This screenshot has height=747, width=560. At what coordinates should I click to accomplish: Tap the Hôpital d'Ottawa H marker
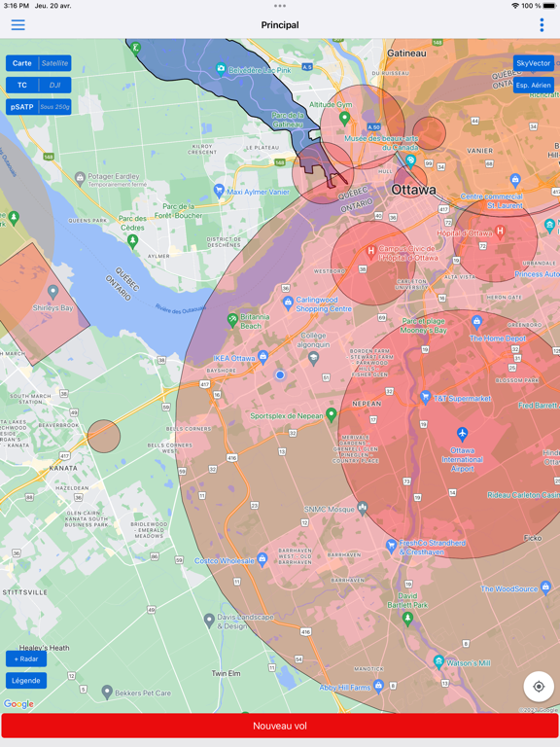pyautogui.click(x=500, y=231)
